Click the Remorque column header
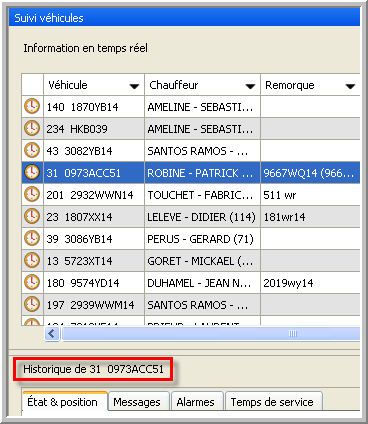 [x=310, y=85]
